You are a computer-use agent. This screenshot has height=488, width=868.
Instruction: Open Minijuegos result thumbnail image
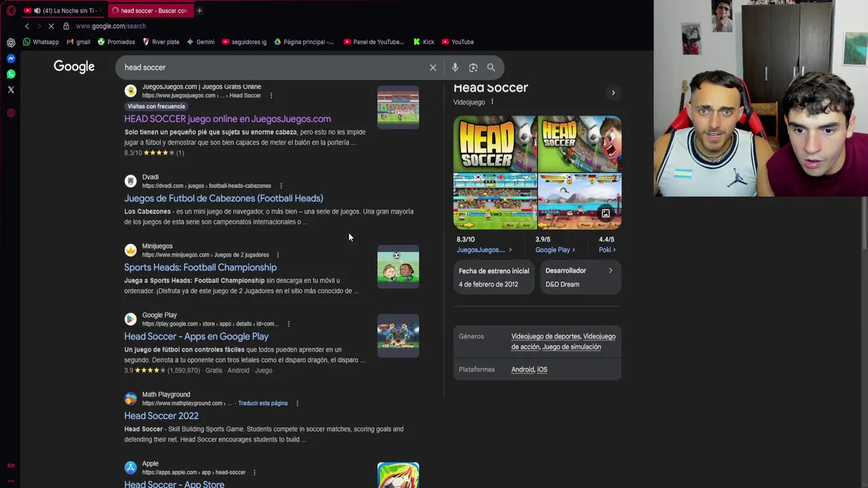398,267
